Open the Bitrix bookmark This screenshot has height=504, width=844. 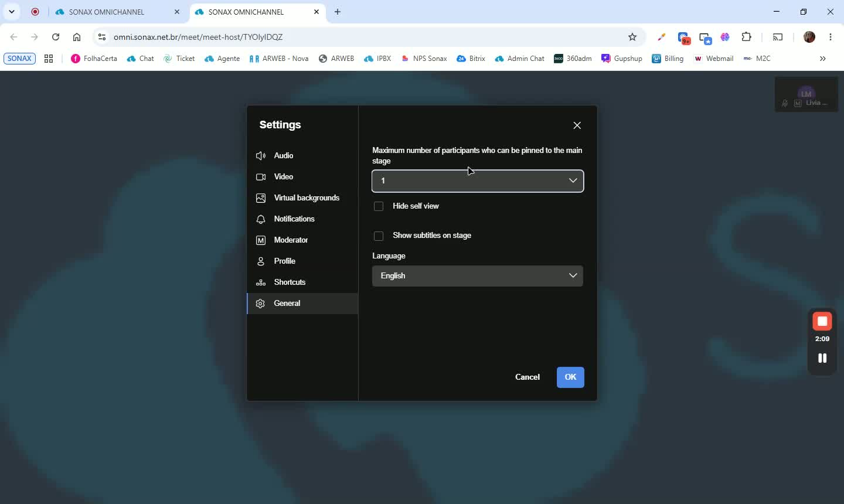(x=471, y=59)
